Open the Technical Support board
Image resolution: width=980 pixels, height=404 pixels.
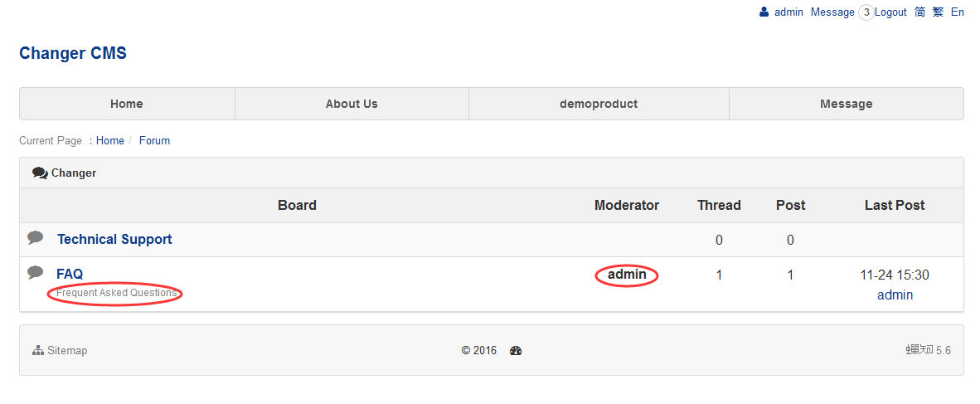pyautogui.click(x=114, y=239)
